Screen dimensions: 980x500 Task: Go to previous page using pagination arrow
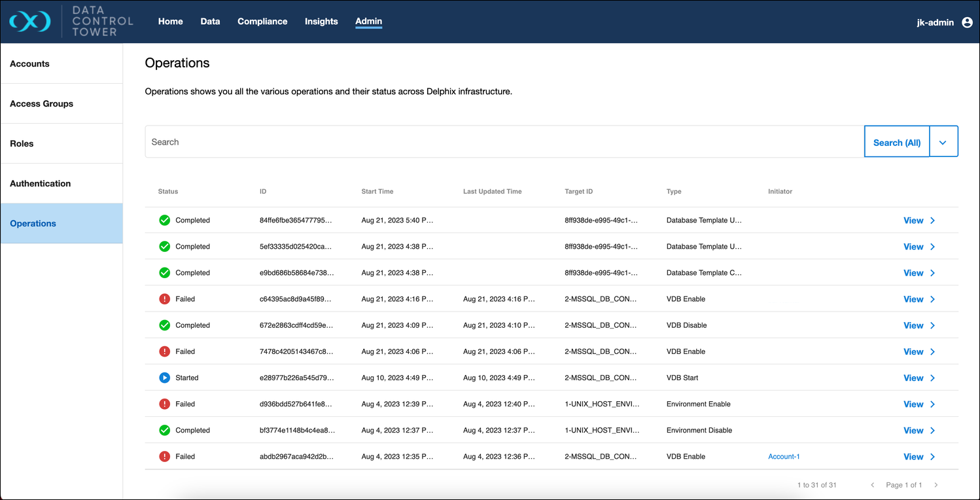(872, 485)
